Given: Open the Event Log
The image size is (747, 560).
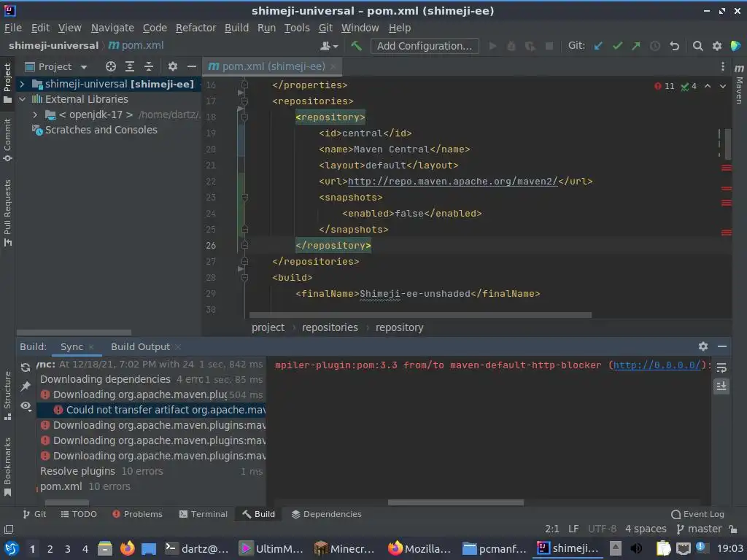Looking at the screenshot, I should 697,514.
